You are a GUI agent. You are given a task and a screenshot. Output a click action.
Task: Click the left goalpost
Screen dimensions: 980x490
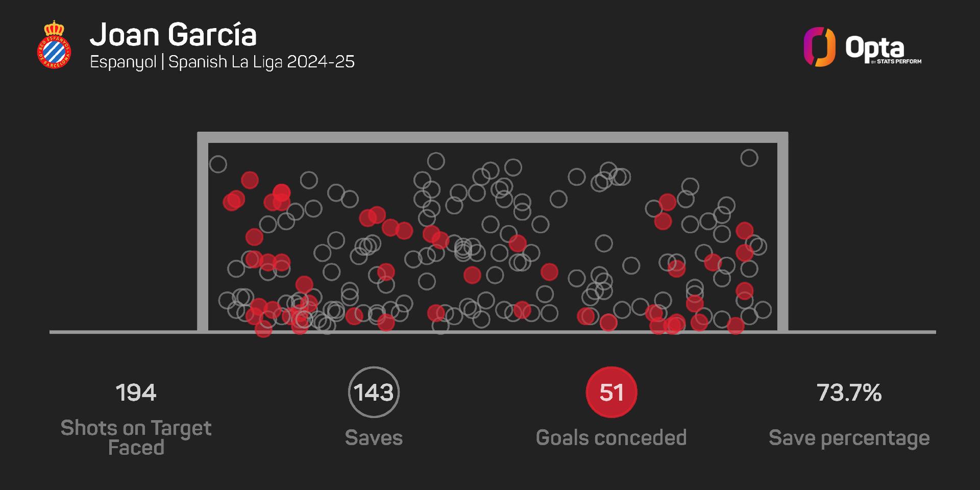pos(203,235)
